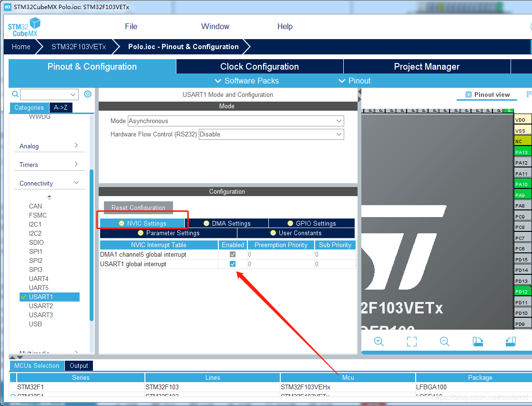The width and height of the screenshot is (532, 406).
Task: Click the DMA Settings status icon
Action: click(206, 223)
